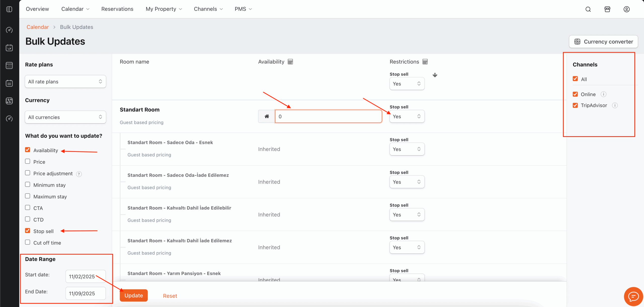Change Standart Room Stop sell dropdown
The image size is (644, 307).
[x=407, y=117]
